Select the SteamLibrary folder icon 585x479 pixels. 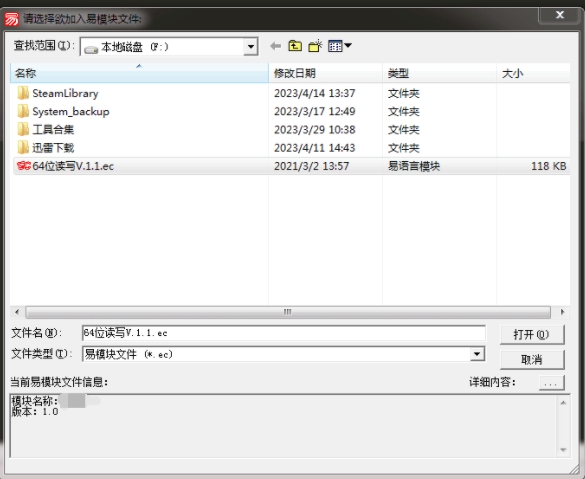[23, 93]
